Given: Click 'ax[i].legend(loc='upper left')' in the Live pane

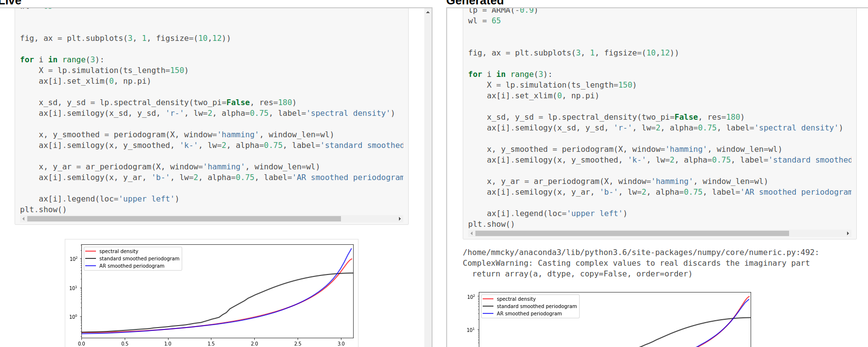Looking at the screenshot, I should coord(109,199).
